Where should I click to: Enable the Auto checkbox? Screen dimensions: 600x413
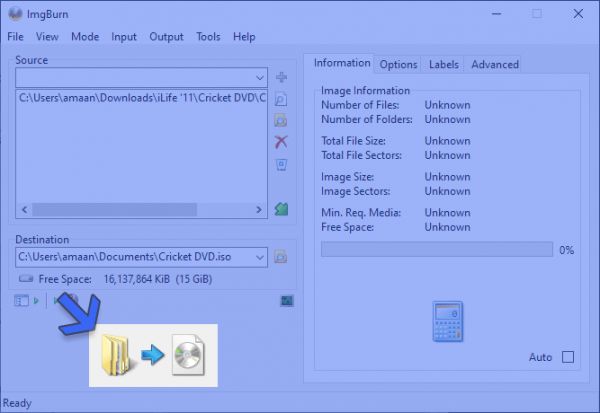[568, 357]
